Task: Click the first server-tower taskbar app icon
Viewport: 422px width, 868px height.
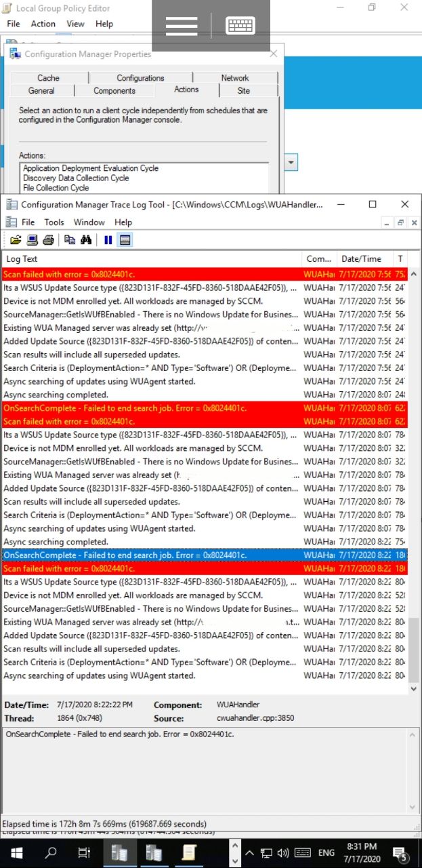Action: 120,852
